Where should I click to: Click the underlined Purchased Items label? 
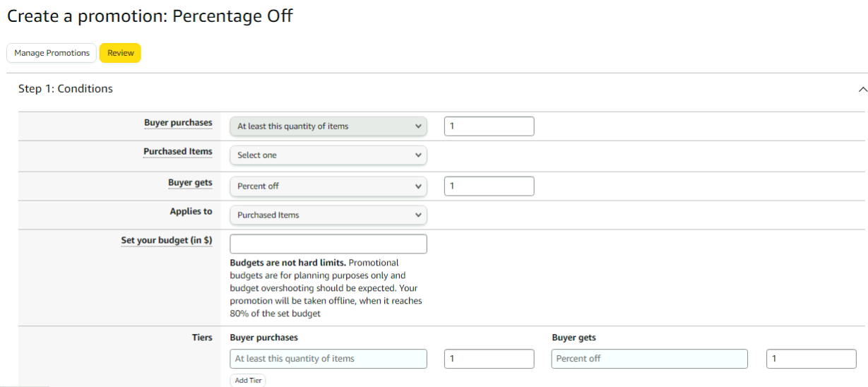click(178, 152)
